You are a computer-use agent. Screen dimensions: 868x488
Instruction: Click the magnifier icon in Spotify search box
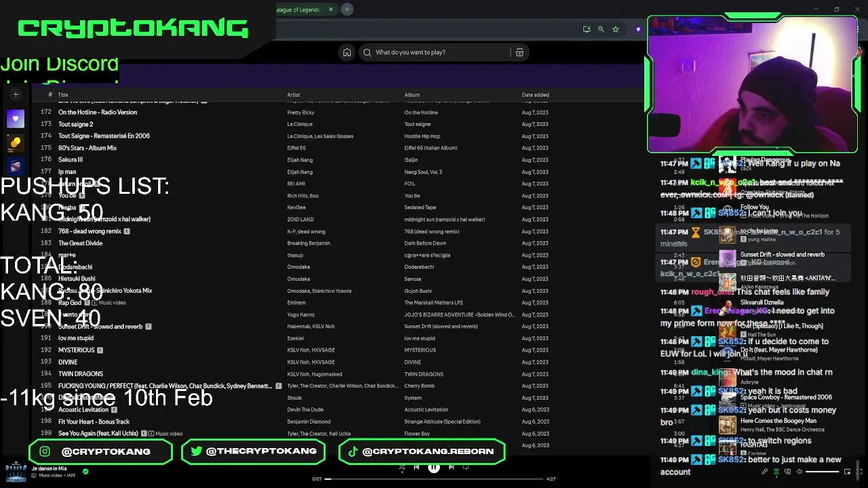pyautogui.click(x=368, y=52)
